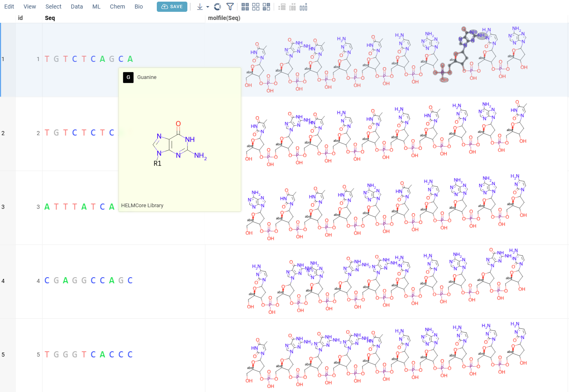Open the ML menu
Image resolution: width=569 pixels, height=392 pixels.
click(x=96, y=7)
